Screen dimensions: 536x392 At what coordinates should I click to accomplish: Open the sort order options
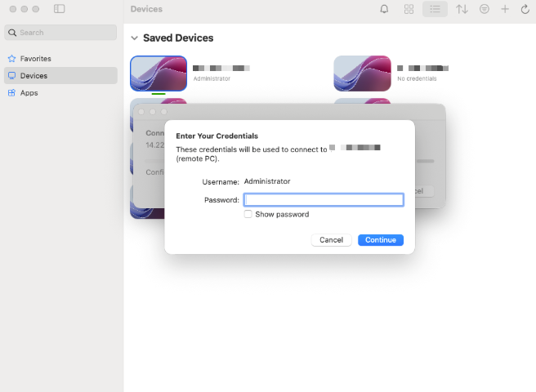pyautogui.click(x=462, y=9)
